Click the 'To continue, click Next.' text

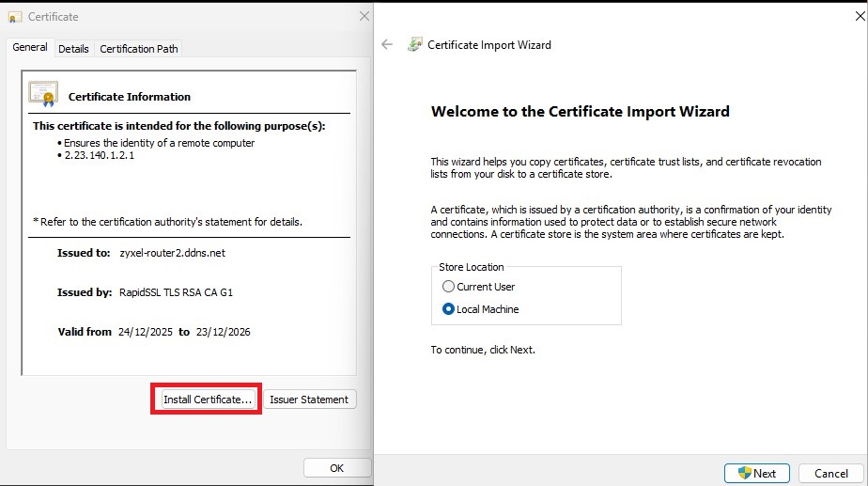(x=483, y=350)
